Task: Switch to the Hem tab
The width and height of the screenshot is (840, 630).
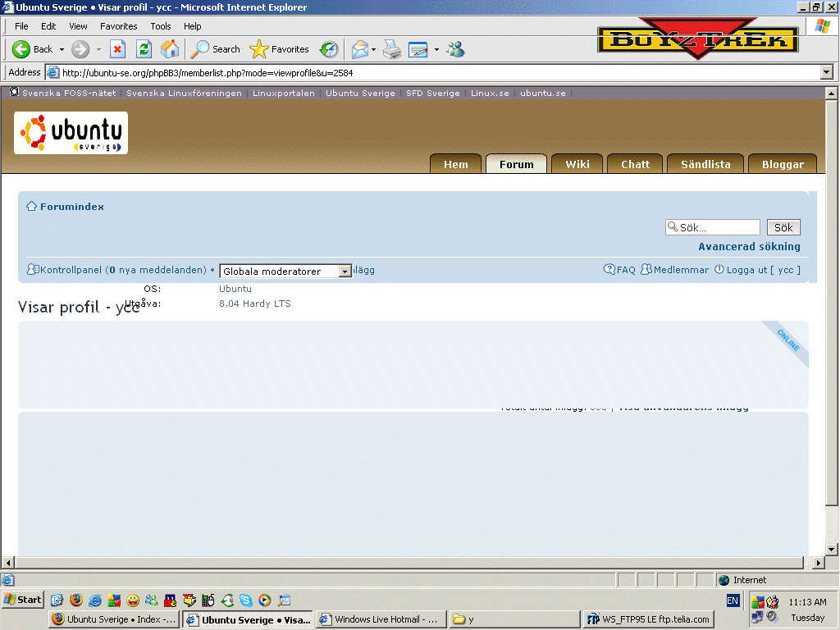Action: coord(456,164)
